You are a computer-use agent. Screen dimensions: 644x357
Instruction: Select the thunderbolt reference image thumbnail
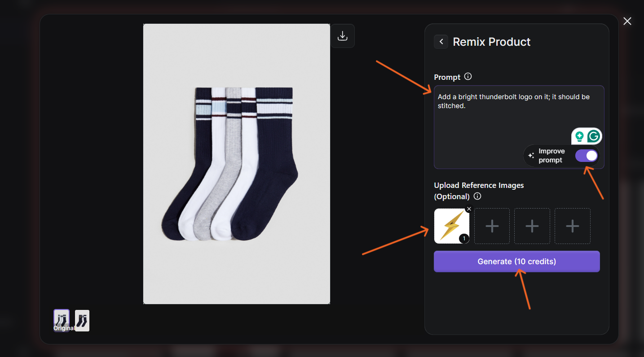[450, 225]
